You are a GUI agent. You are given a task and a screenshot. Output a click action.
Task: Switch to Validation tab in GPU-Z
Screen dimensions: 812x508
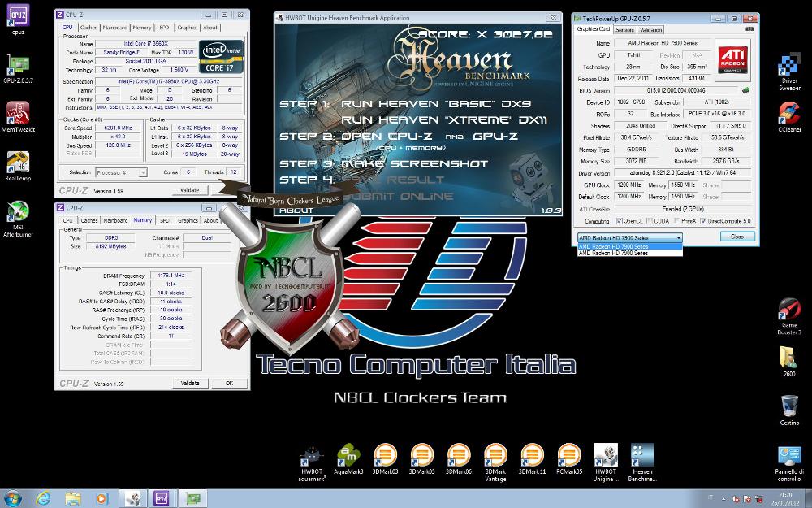650,29
